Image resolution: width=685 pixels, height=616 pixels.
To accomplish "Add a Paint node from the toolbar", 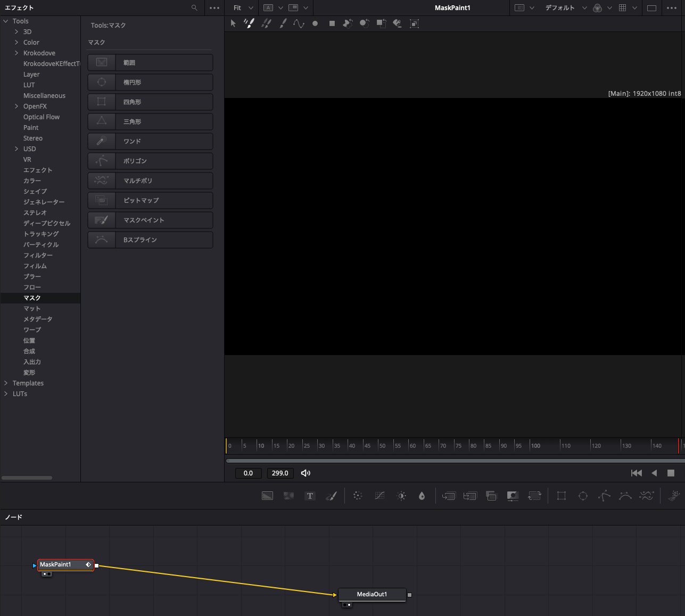I will [331, 496].
